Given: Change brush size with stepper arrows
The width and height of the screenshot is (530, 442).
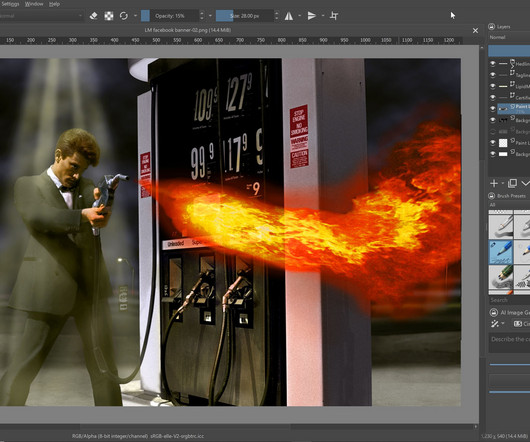Looking at the screenshot, I should (x=276, y=16).
